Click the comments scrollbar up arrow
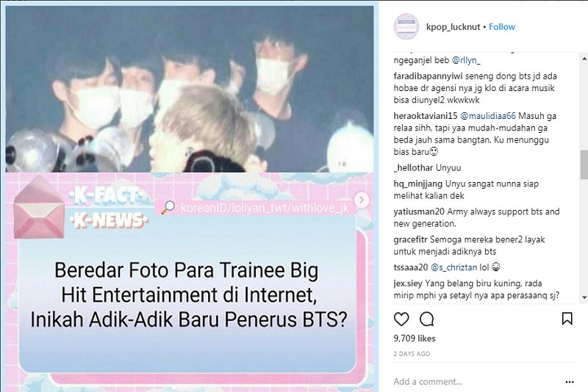Image resolution: width=588 pixels, height=392 pixels. (584, 59)
